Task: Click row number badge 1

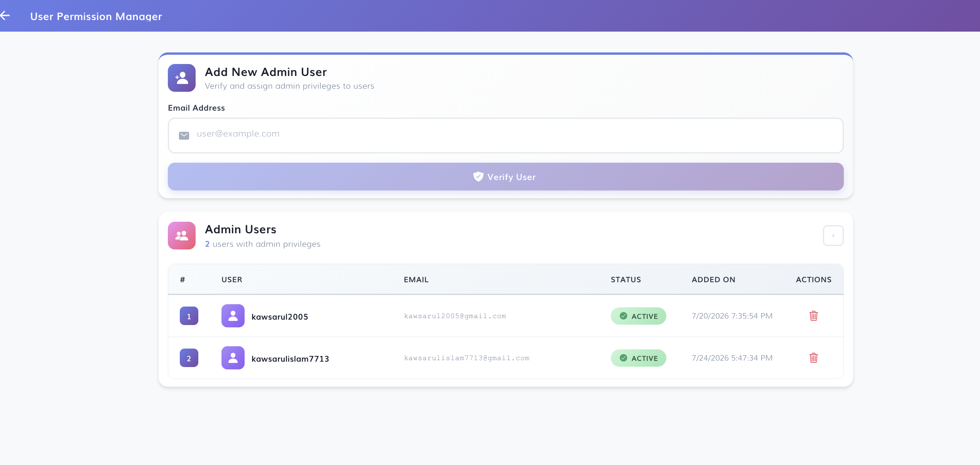Action: pos(189,316)
